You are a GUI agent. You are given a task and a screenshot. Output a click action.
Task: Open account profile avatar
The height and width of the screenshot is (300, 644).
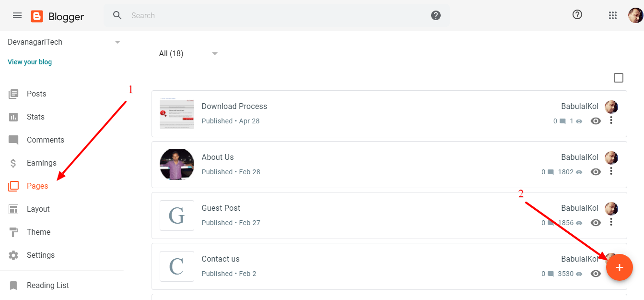[635, 15]
